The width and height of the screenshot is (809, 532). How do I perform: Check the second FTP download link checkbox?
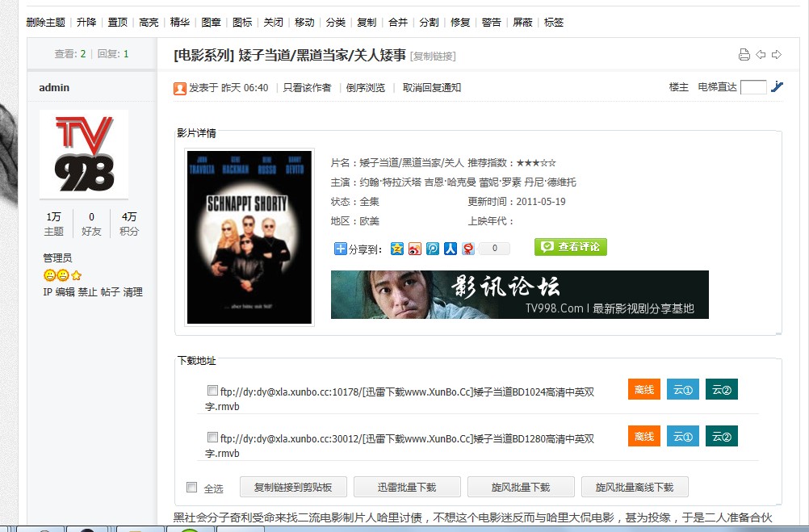[x=215, y=438]
